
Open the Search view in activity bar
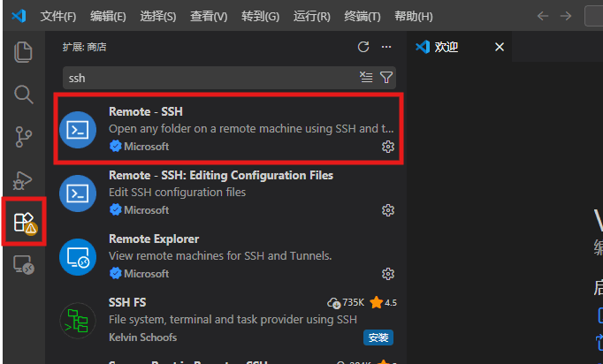pyautogui.click(x=23, y=95)
